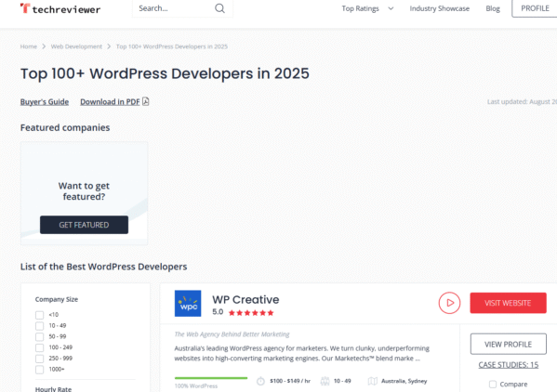Click the Australia, Sydney location text

coord(404,382)
